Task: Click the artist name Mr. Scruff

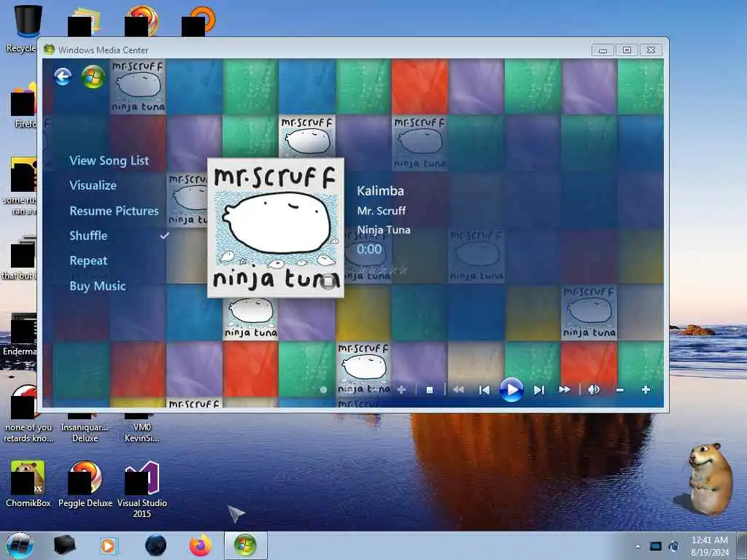Action: pos(382,211)
